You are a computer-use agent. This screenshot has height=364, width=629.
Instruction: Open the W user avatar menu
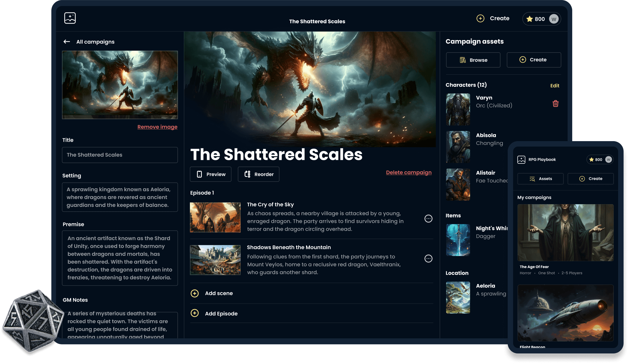[554, 19]
